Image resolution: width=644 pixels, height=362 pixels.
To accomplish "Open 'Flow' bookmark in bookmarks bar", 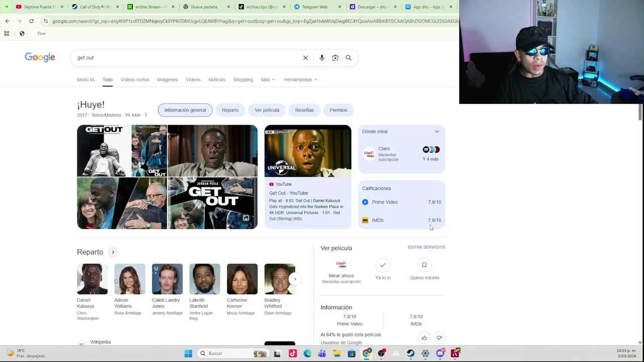I will pyautogui.click(x=41, y=34).
